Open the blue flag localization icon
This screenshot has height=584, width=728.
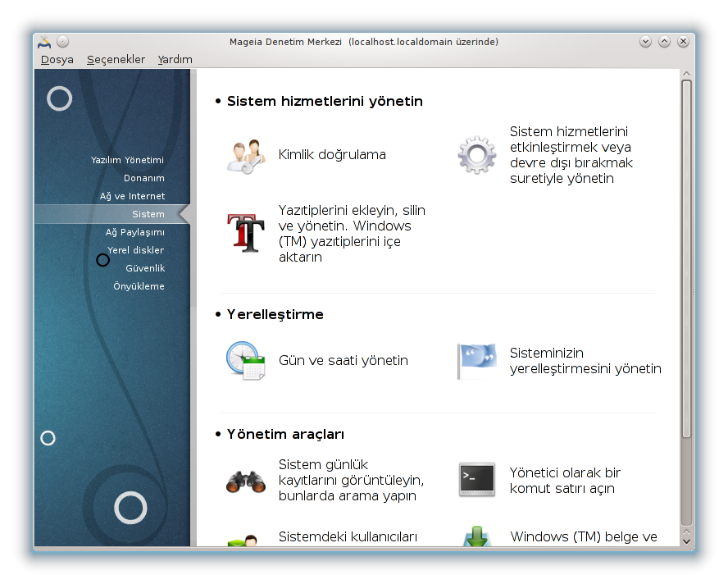pyautogui.click(x=477, y=361)
